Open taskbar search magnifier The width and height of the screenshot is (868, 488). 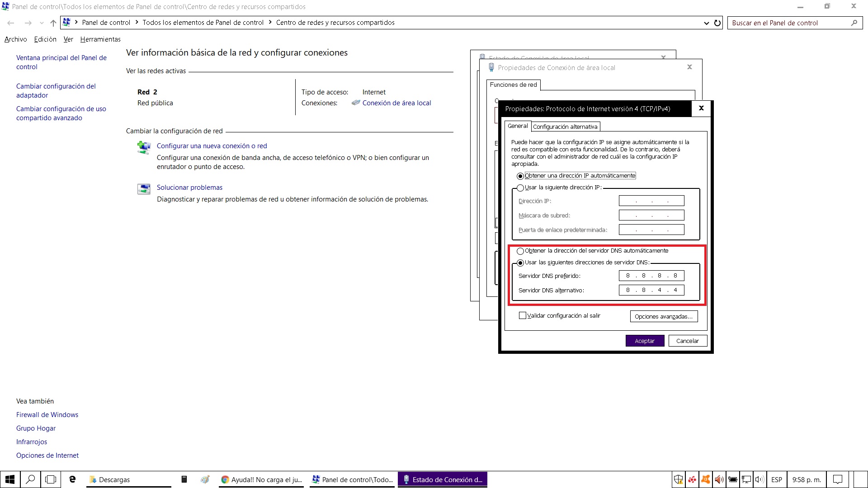click(x=30, y=479)
